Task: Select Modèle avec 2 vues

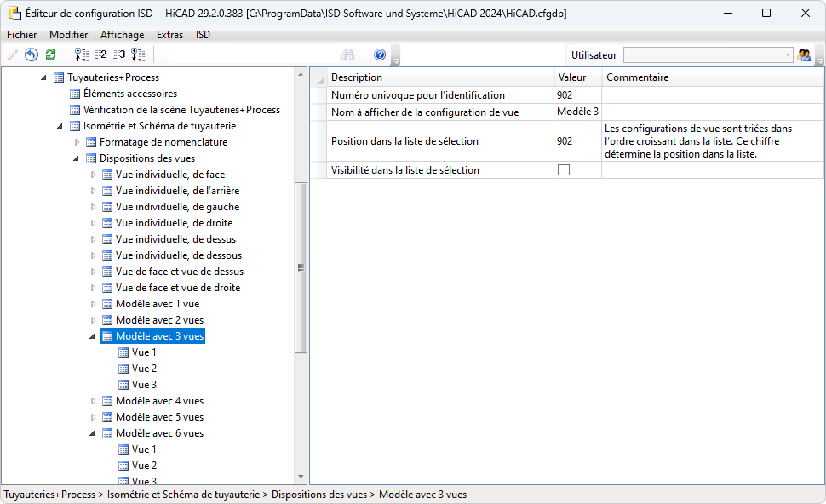Action: coord(159,320)
